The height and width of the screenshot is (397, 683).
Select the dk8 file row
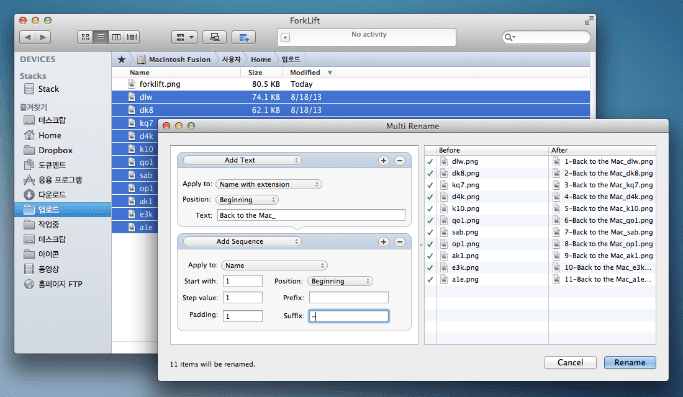tap(351, 110)
